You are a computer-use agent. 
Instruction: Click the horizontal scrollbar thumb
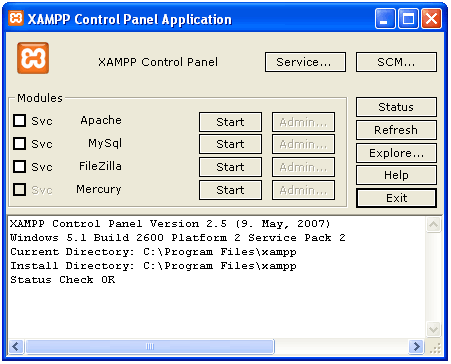(150, 347)
